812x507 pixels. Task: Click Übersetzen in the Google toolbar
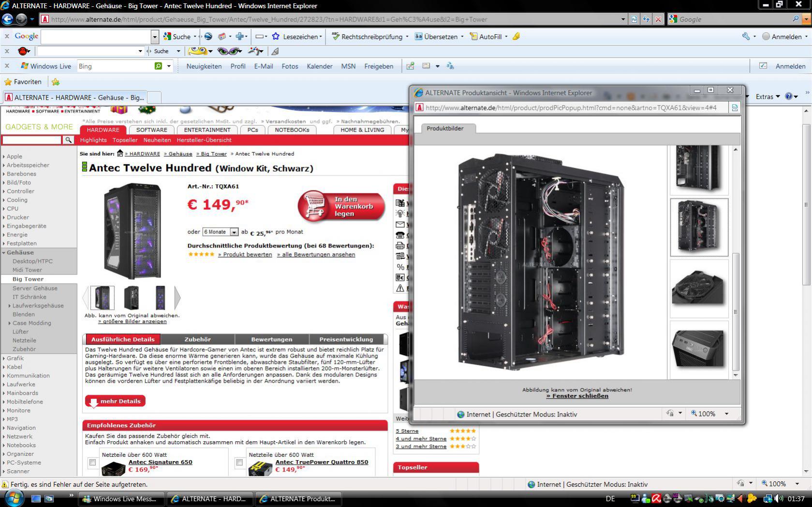[x=439, y=37]
